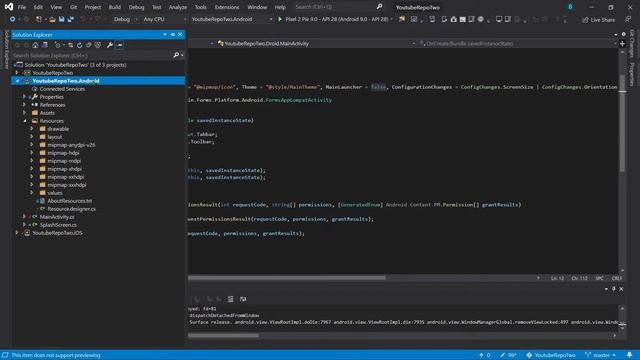The image size is (640, 360).
Task: Open the startup project YoutubeRepoTwo.Android dropdown
Action: pos(231,19)
